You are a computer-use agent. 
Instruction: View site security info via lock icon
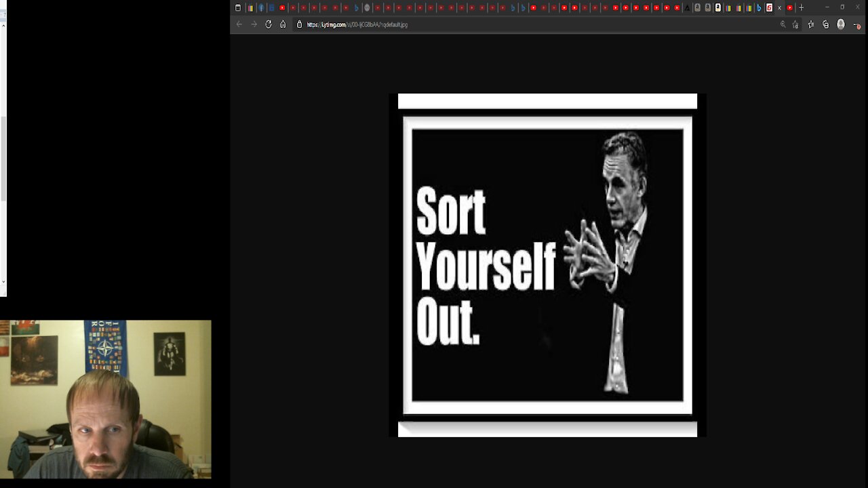(x=299, y=24)
